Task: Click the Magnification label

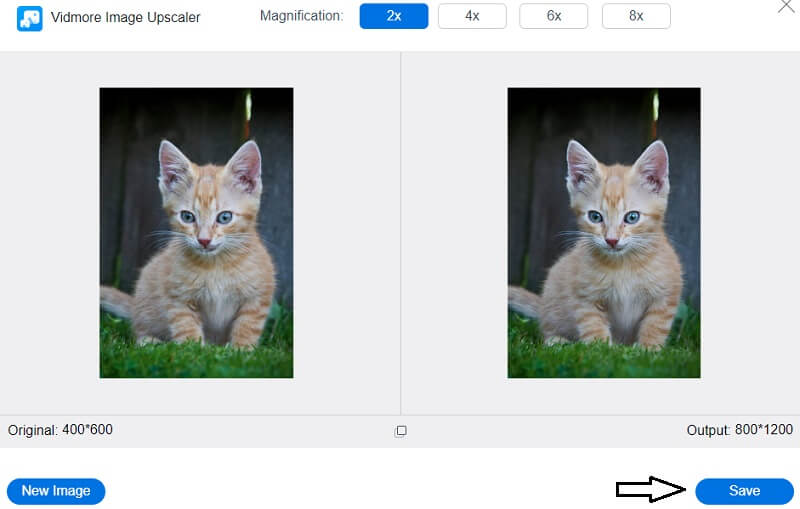Action: pos(301,16)
